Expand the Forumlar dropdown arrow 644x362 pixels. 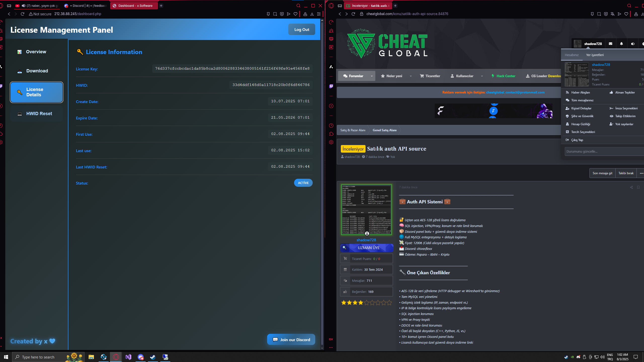[372, 76]
